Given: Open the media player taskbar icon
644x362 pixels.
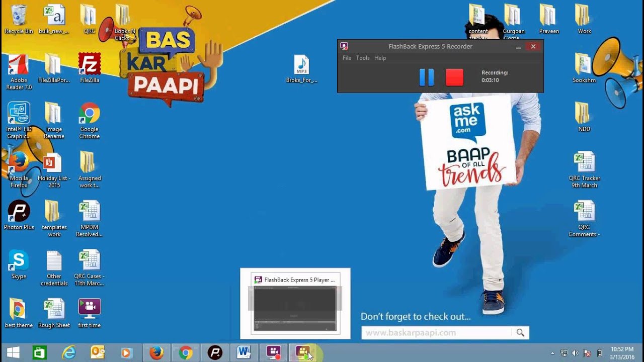Looking at the screenshot, I should pos(126,353).
